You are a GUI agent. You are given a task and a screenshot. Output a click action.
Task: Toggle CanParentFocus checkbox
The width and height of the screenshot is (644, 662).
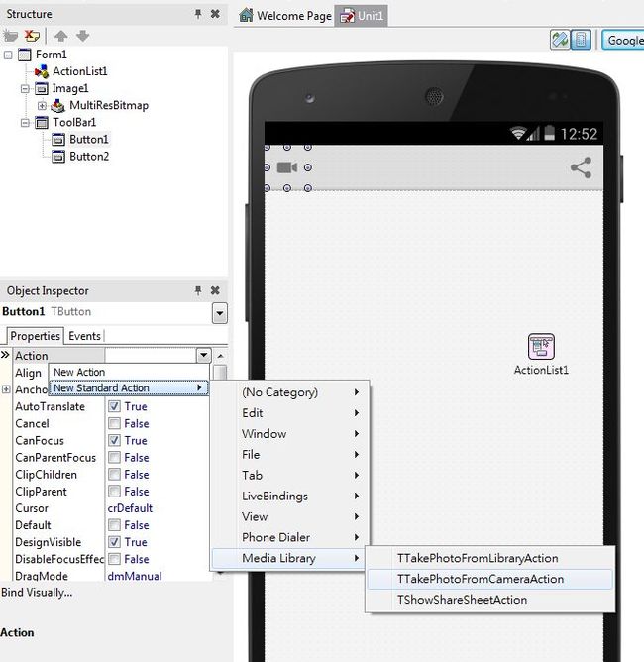click(114, 457)
